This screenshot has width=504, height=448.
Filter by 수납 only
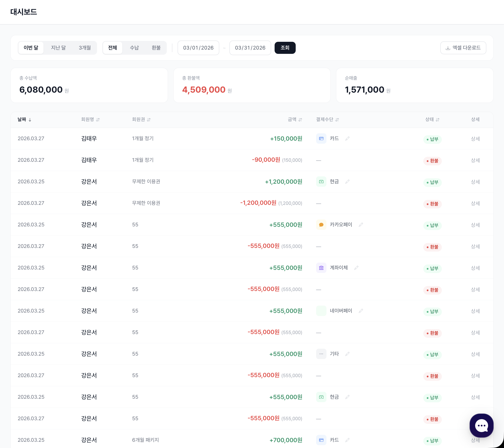point(134,48)
